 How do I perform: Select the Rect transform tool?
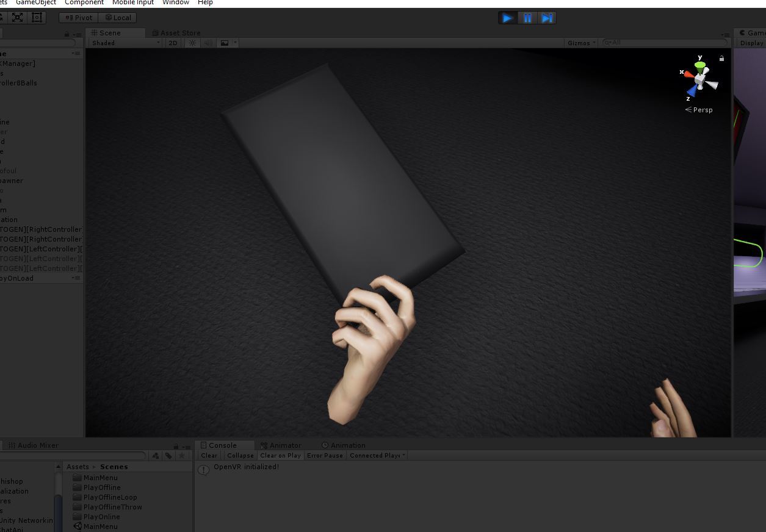(x=37, y=18)
